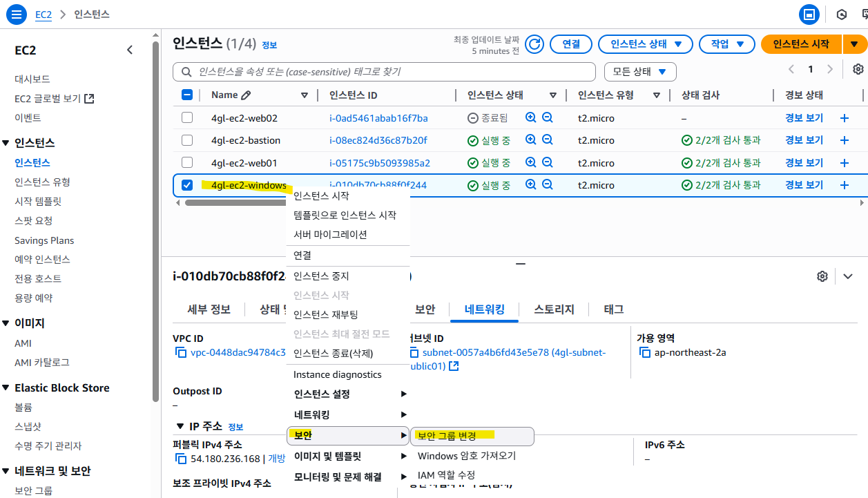Screen dimensions: 868x498
Task: Open 경보 보기 for 4gl-ec2-bastion
Action: tap(804, 140)
